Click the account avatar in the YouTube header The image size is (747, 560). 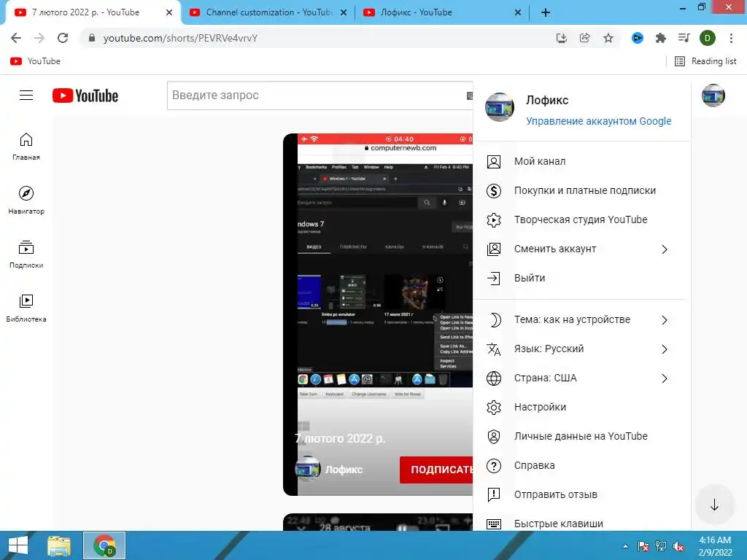point(713,96)
